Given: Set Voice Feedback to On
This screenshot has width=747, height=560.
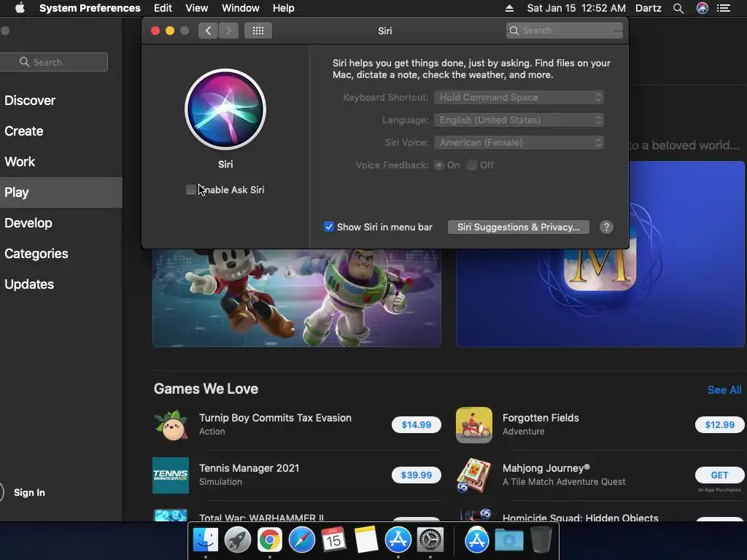Looking at the screenshot, I should point(439,165).
